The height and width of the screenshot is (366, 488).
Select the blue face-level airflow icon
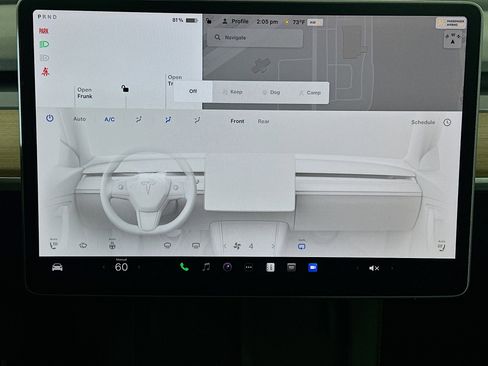(168, 119)
